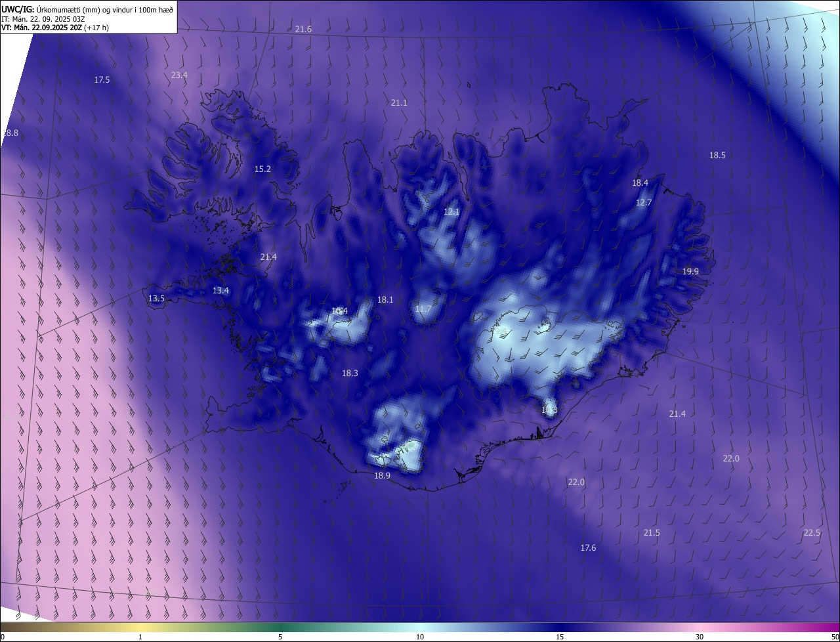This screenshot has width=840, height=642.
Task: Click the 18.5 value label
Action: 717,156
